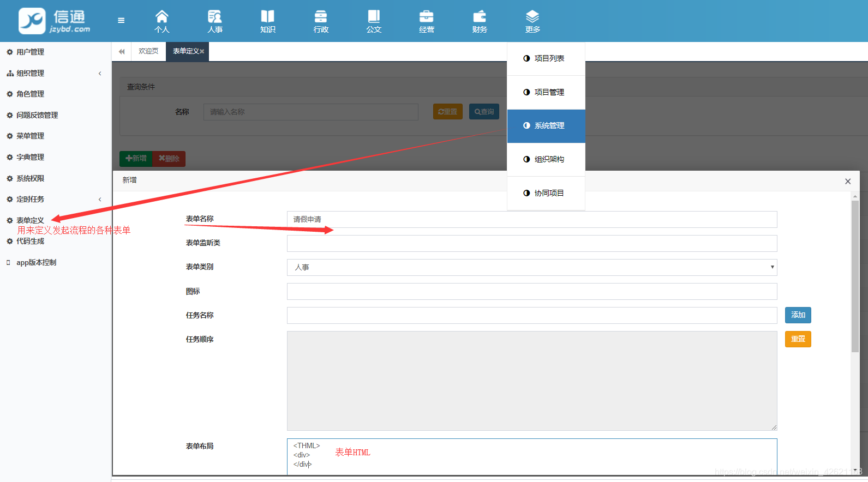Click the blue 添加 button
Viewport: 868px width, 482px height.
pos(798,315)
